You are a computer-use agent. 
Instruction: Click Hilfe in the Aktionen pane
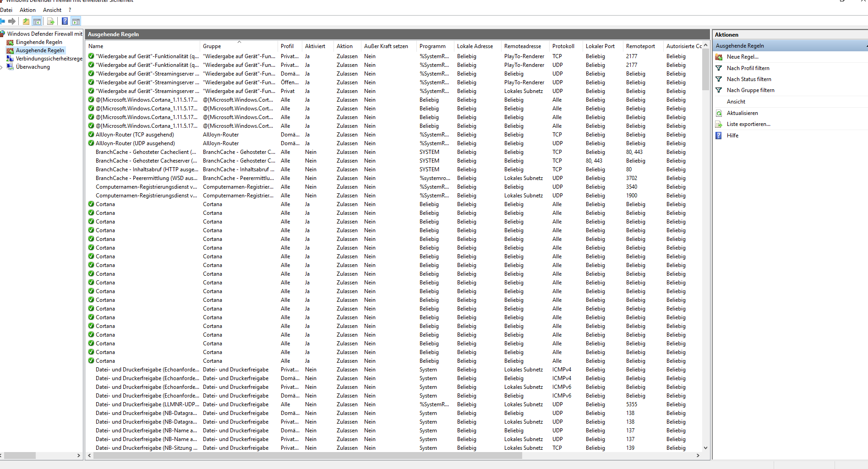click(732, 136)
